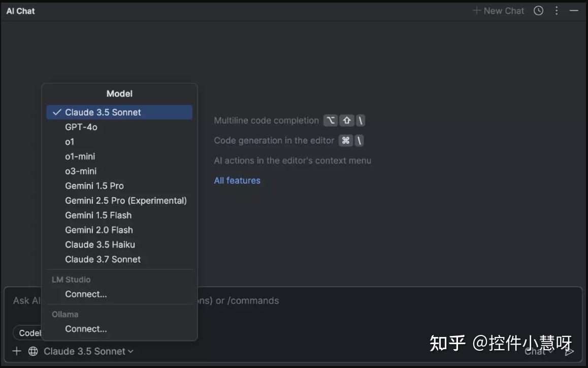Select Claude 3.5 Haiku model

coord(100,244)
